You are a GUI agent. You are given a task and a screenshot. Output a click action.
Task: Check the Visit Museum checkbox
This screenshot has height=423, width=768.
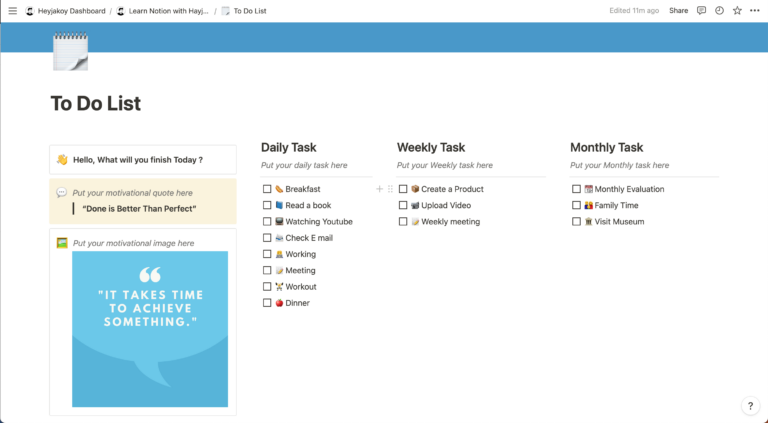pyautogui.click(x=576, y=221)
